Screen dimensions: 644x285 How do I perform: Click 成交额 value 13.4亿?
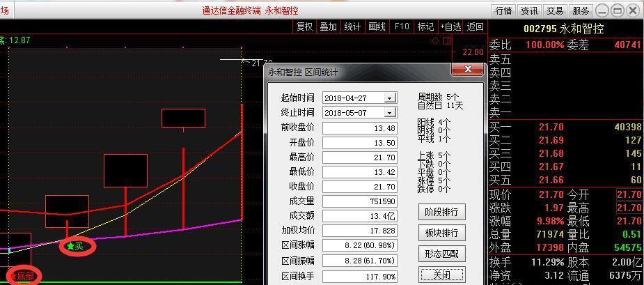[x=360, y=216]
